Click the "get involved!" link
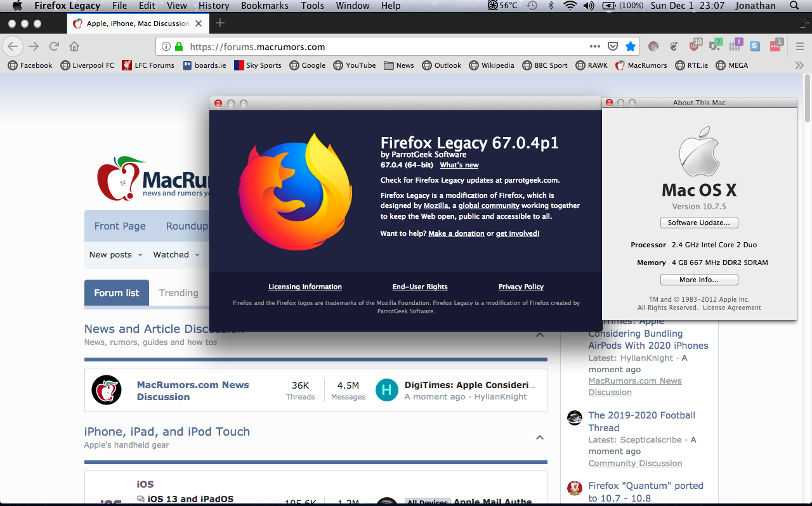Image resolution: width=812 pixels, height=506 pixels. coord(518,233)
